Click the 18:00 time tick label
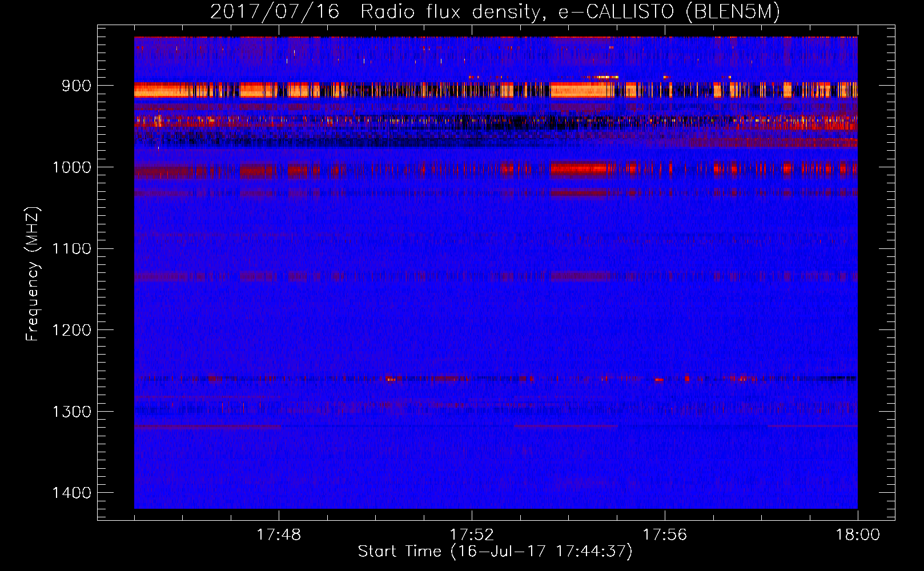 [858, 535]
